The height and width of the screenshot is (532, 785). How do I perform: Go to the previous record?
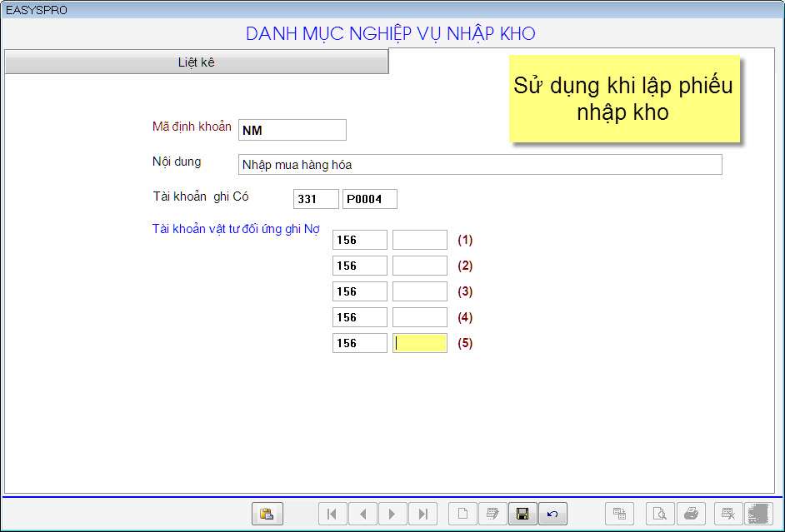[362, 514]
